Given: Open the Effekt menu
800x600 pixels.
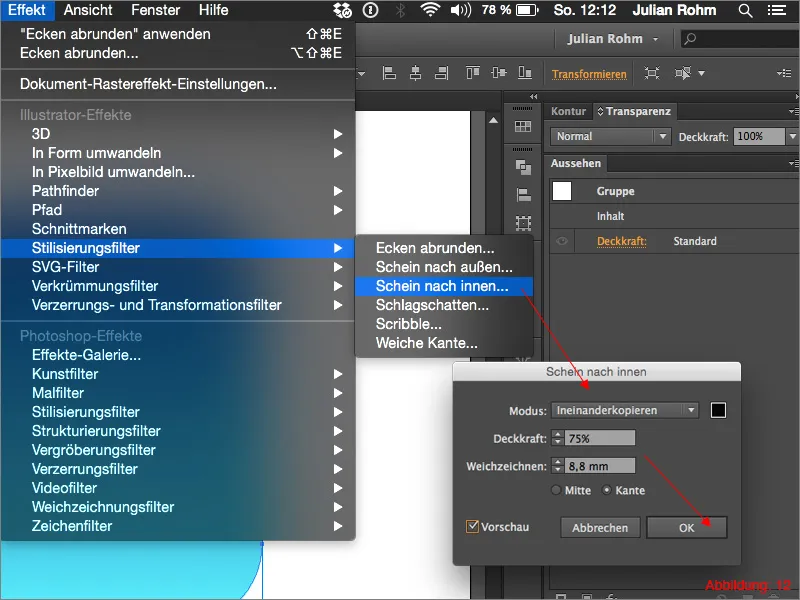Looking at the screenshot, I should pos(27,10).
